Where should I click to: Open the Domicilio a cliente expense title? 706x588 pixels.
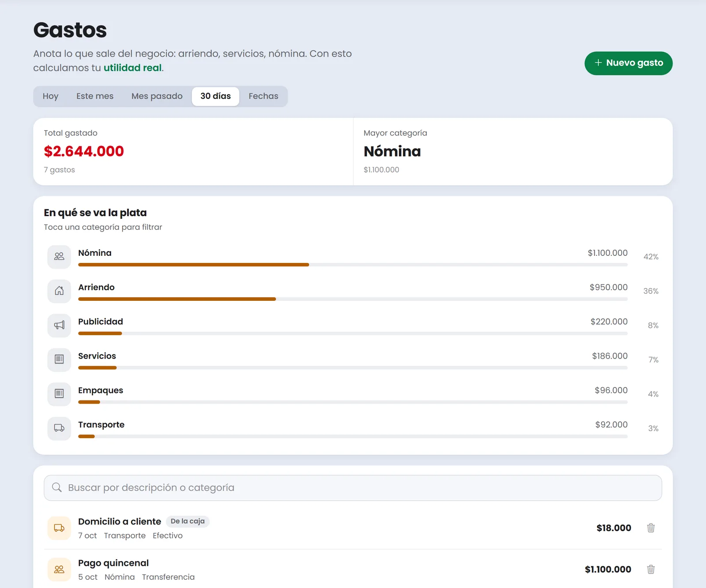click(x=120, y=521)
